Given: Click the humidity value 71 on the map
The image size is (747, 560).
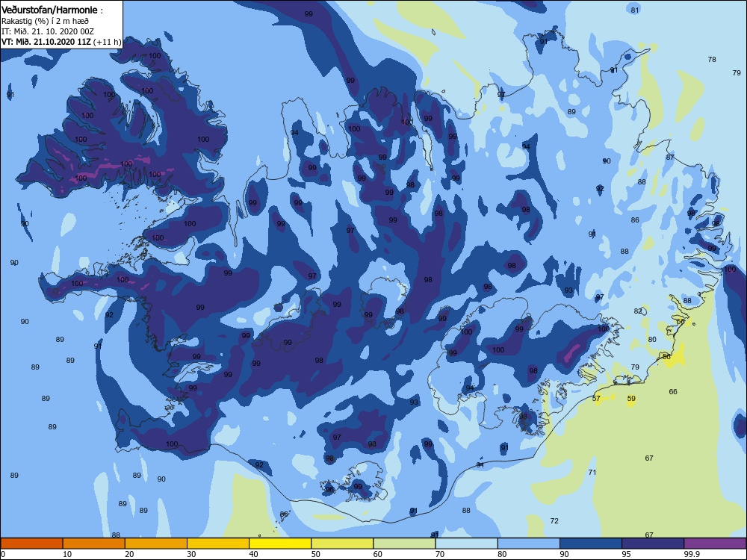Looking at the screenshot, I should [x=592, y=473].
